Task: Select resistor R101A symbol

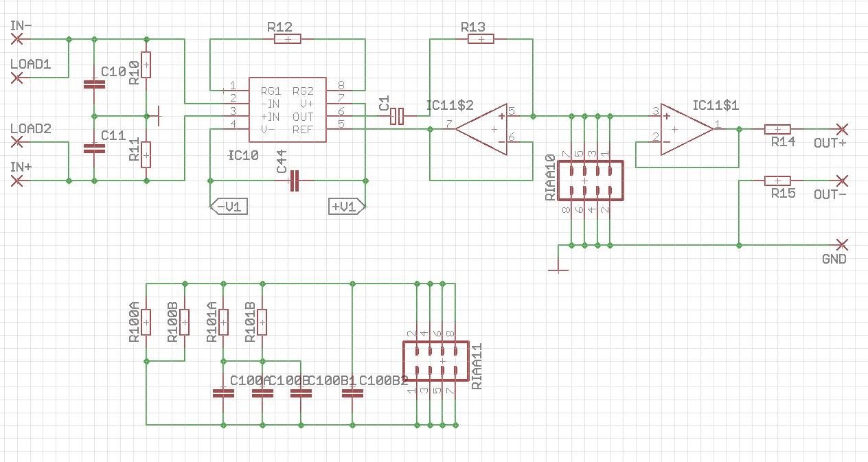Action: point(223,323)
